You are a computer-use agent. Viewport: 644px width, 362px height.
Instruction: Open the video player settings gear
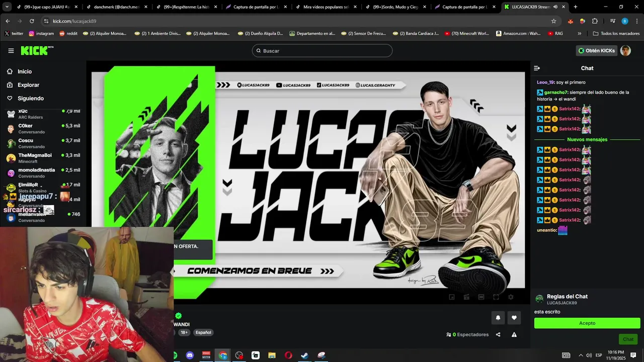click(511, 297)
